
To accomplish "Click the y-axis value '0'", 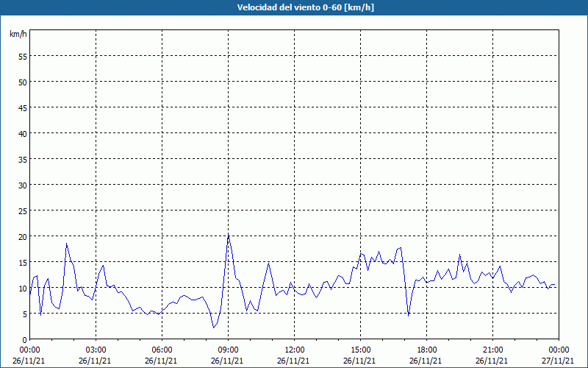I will coord(25,340).
